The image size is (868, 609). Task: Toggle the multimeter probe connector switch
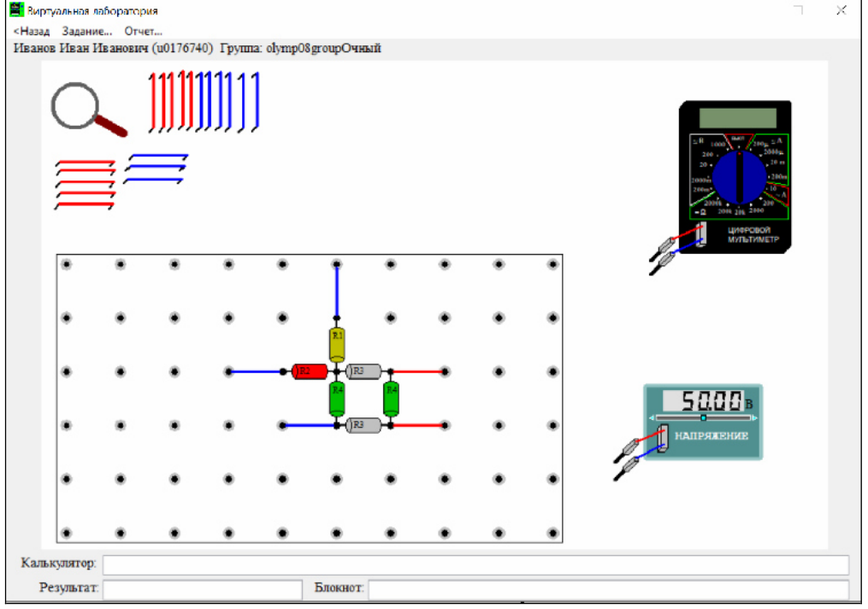(x=700, y=234)
